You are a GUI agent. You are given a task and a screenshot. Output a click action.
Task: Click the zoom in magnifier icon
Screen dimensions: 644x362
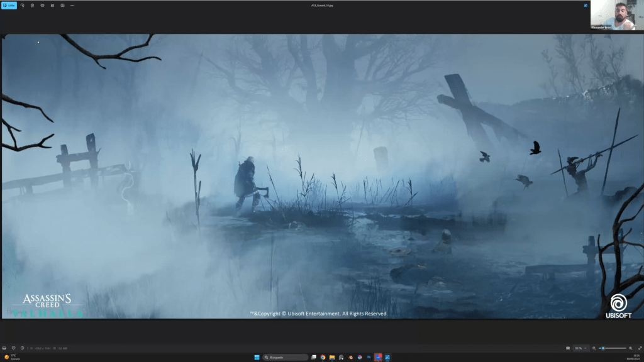(631, 348)
